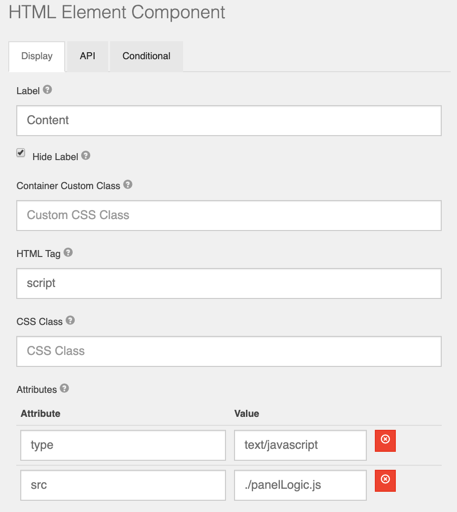The height and width of the screenshot is (512, 457).
Task: Focus the CSS Class input field
Action: click(229, 351)
